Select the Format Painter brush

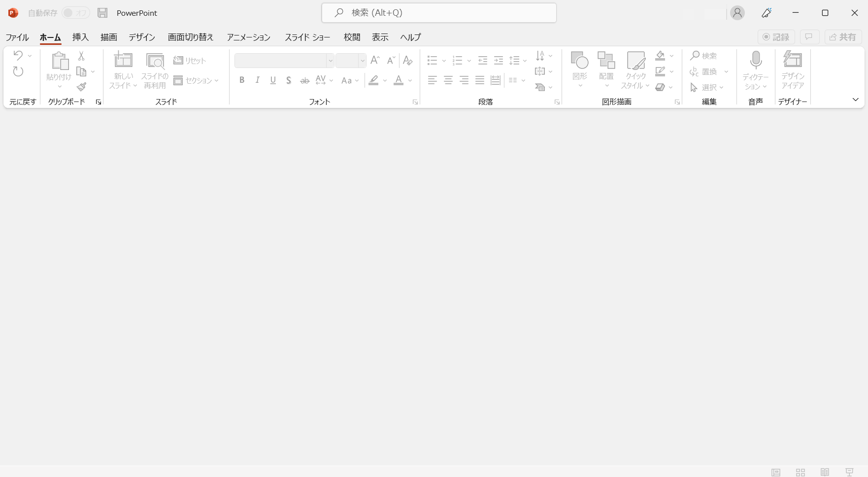[x=82, y=87]
